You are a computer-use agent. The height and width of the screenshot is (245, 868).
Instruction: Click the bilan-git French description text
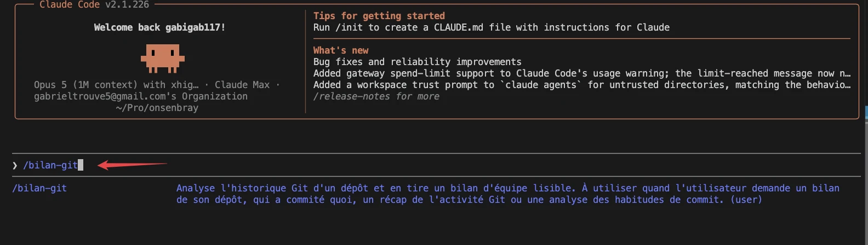coord(508,194)
